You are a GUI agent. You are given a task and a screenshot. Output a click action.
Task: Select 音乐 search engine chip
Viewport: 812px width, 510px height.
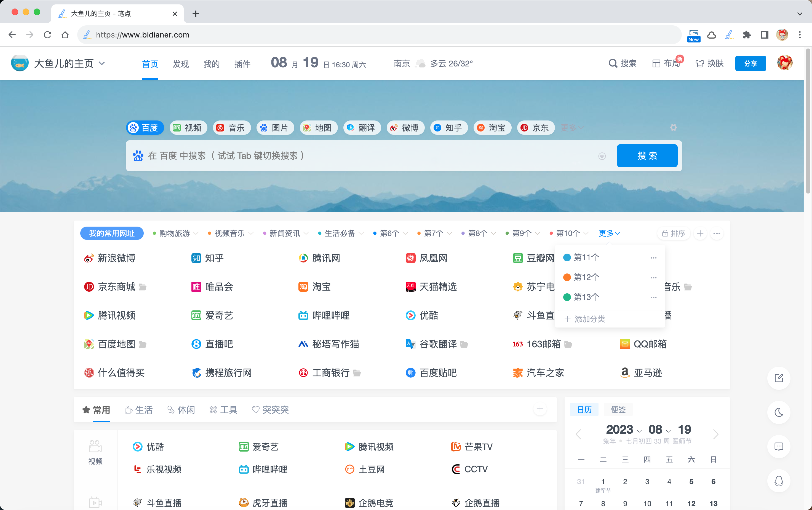pos(232,128)
